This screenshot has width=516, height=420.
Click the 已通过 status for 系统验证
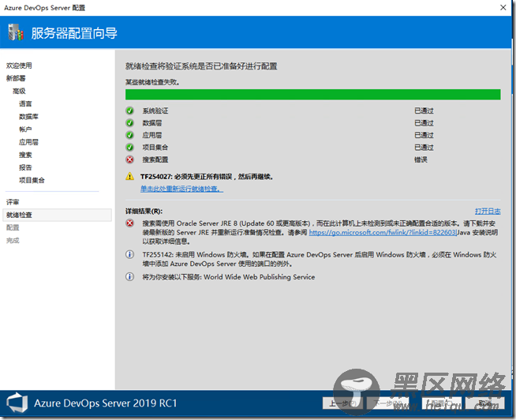[x=424, y=111]
